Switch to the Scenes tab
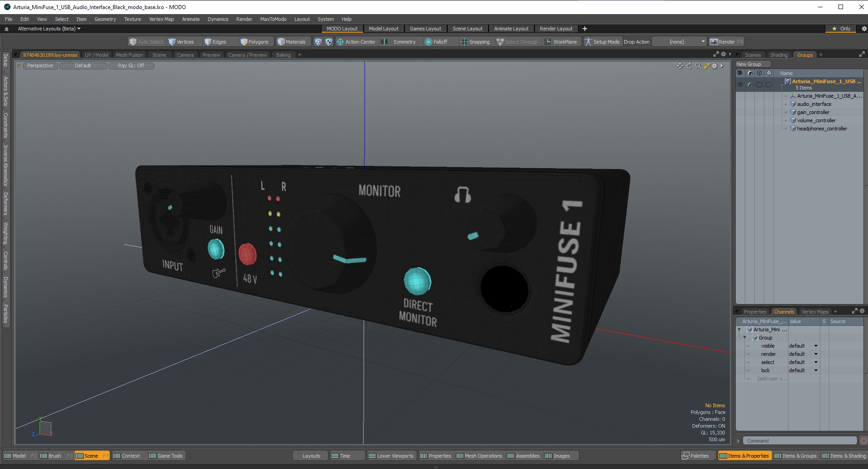 (753, 55)
